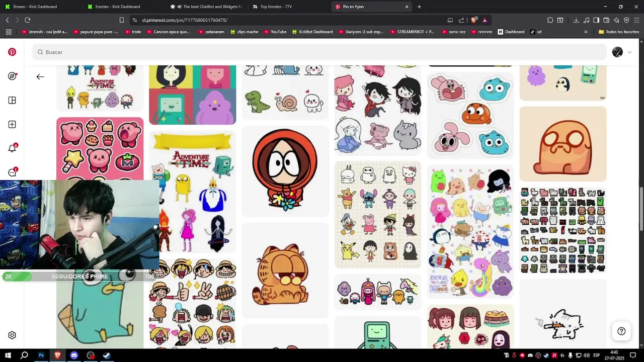Open the YouTube bookmark
644x362 pixels.
pyautogui.click(x=275, y=32)
